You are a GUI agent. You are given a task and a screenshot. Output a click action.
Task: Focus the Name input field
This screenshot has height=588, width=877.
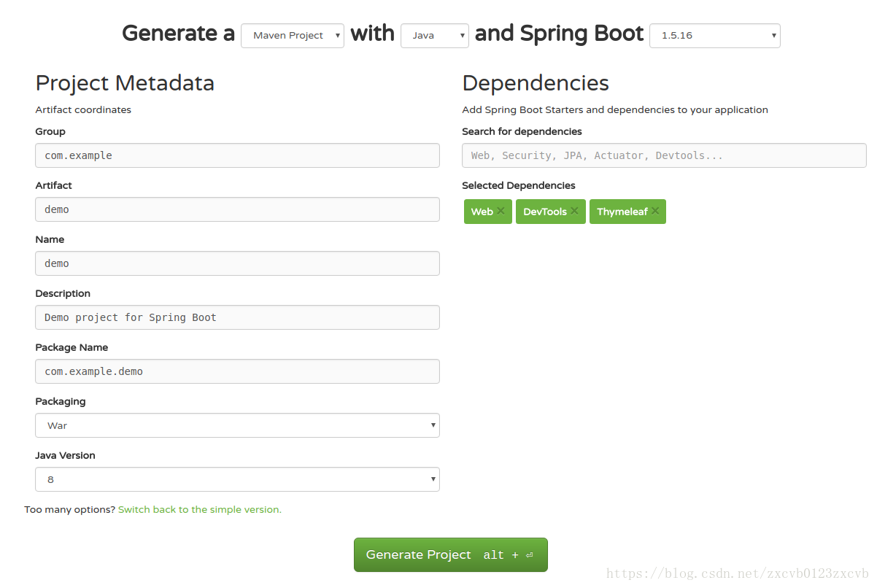click(237, 263)
